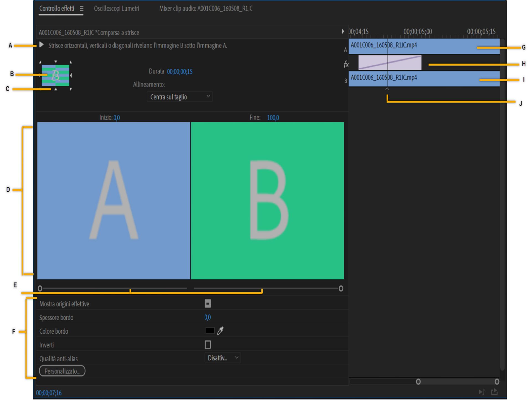The height and width of the screenshot is (400, 532).
Task: Click the Personalizzato... button
Action: coord(62,371)
